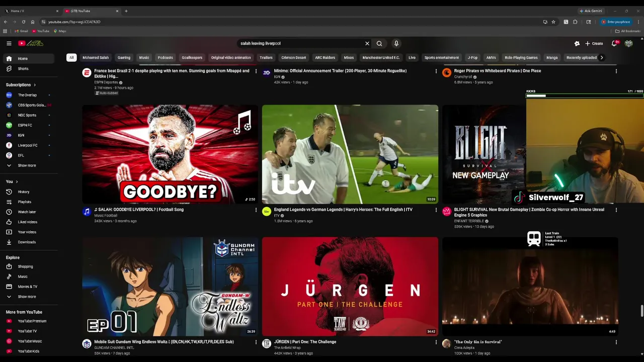The image size is (644, 362).
Task: Select the All filter chip
Action: [x=71, y=57]
